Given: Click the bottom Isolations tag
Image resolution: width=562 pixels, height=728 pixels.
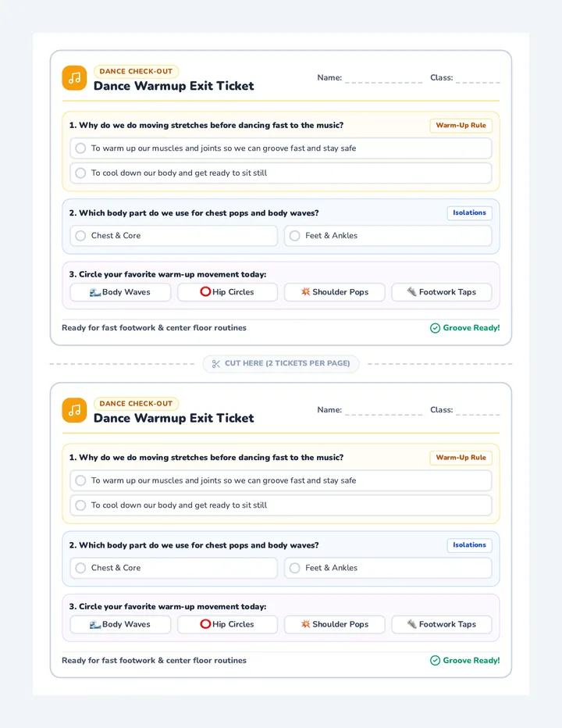Looking at the screenshot, I should click(x=469, y=545).
